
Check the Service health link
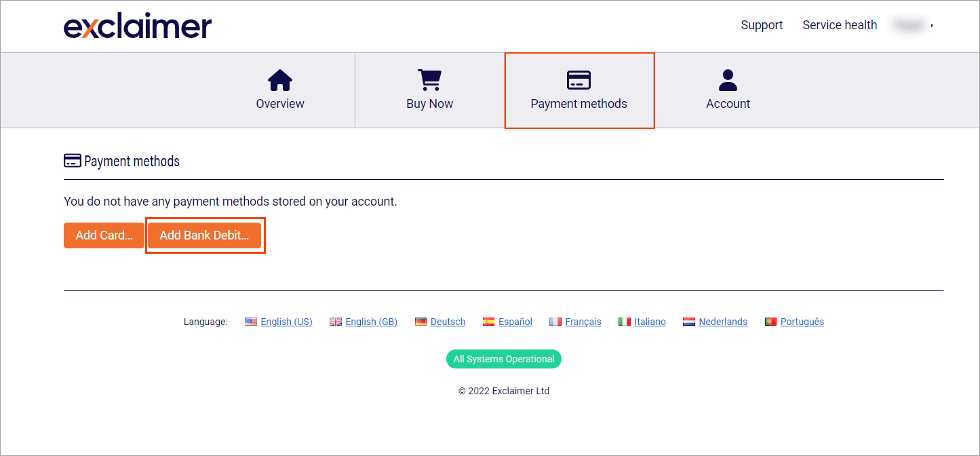pos(840,25)
